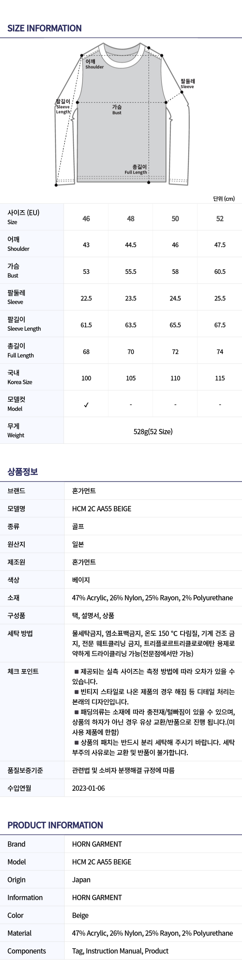Click the 골프 value in the 종류 row
The width and height of the screenshot is (242, 980).
click(78, 526)
